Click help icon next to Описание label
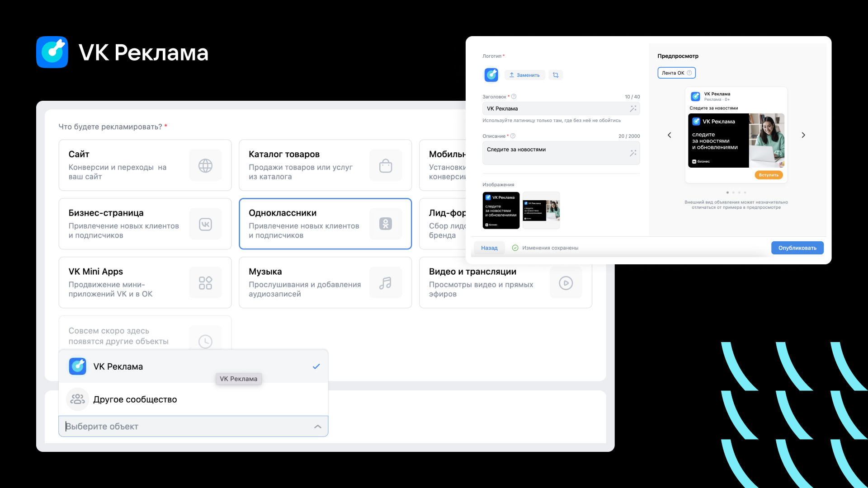The width and height of the screenshot is (868, 488). (513, 136)
